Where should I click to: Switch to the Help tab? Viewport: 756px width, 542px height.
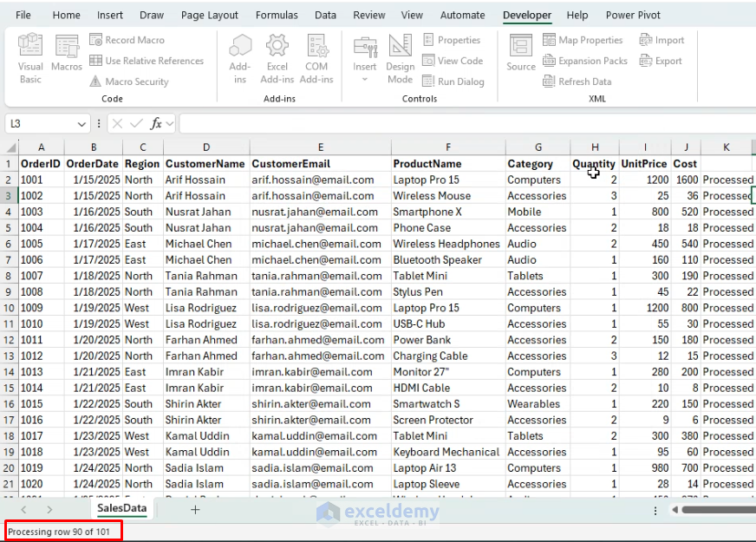(577, 15)
